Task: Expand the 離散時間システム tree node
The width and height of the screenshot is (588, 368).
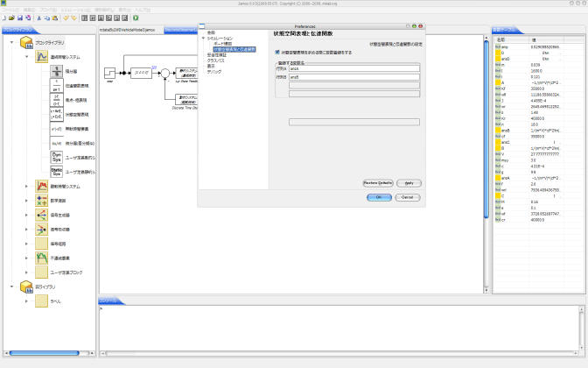Action: click(25, 187)
